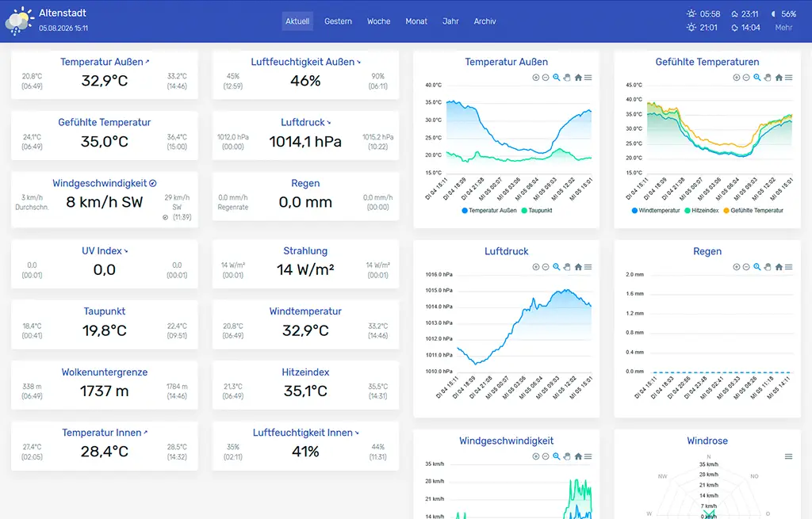
Task: Toggle the Windtemperatur legend series
Action: coord(656,211)
